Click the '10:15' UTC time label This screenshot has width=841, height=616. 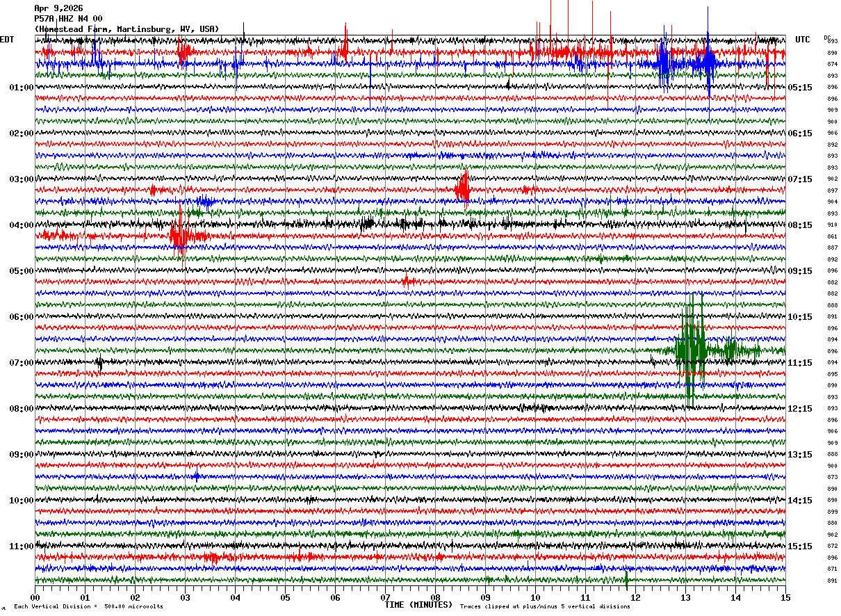coord(800,317)
